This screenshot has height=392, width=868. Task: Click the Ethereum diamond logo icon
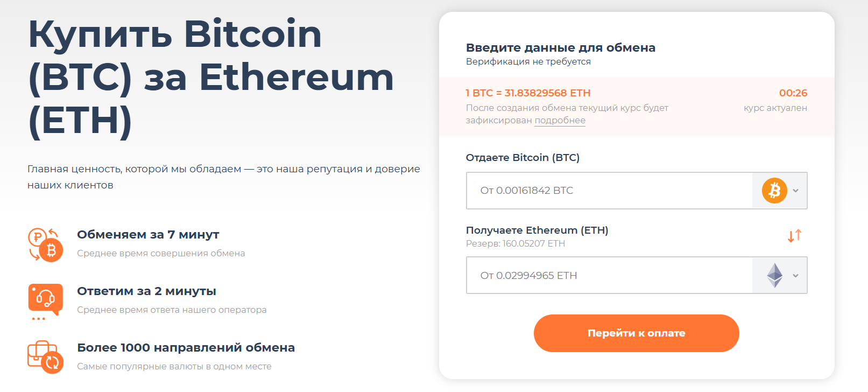[774, 275]
